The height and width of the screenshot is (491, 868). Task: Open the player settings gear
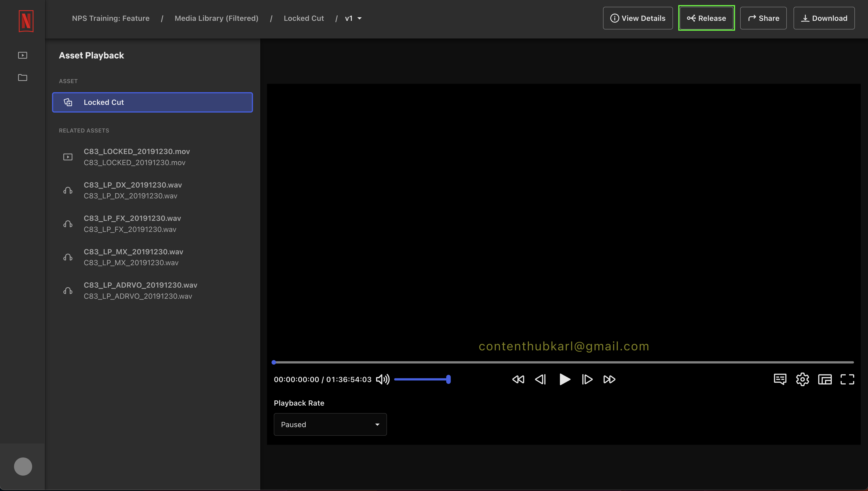(x=803, y=379)
